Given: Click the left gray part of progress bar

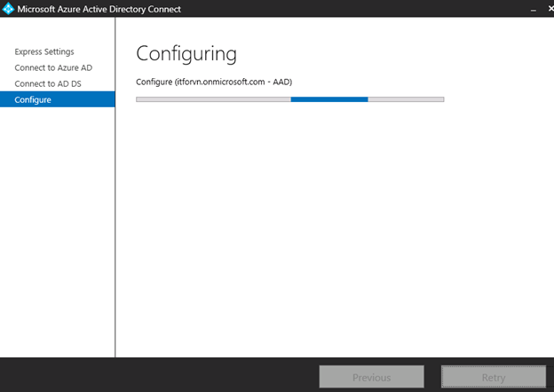Looking at the screenshot, I should (213, 99).
